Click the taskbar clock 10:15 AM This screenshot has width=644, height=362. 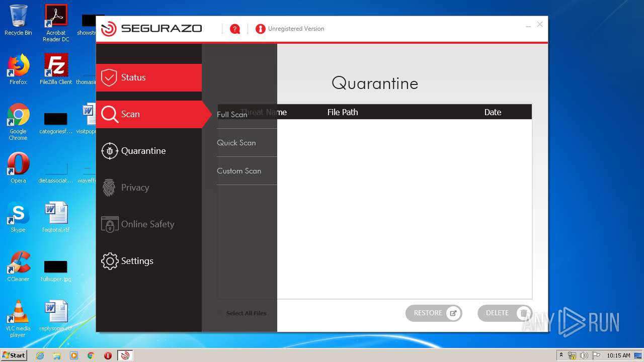coord(618,355)
